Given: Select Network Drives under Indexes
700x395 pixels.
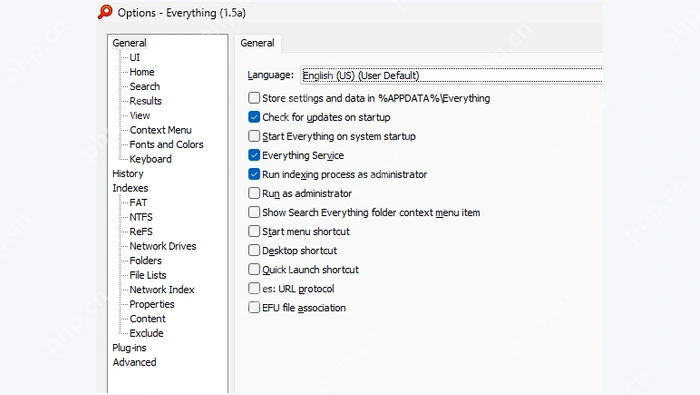Looking at the screenshot, I should 162,246.
